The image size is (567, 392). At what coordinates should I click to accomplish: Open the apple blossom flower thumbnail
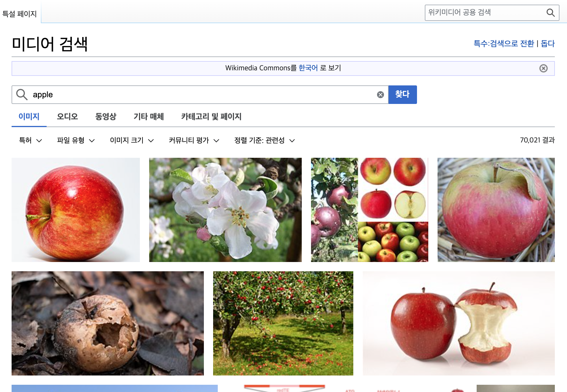tap(225, 210)
